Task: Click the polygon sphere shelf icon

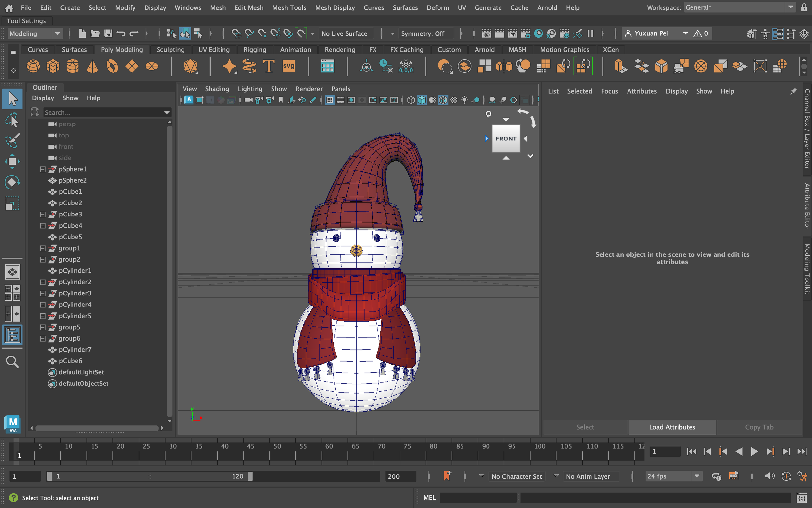Action: pyautogui.click(x=33, y=66)
